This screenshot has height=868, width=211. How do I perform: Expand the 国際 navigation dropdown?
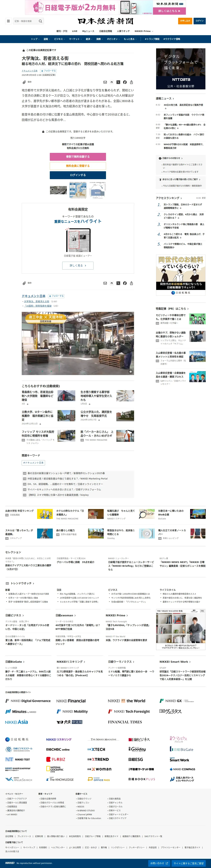point(100,39)
